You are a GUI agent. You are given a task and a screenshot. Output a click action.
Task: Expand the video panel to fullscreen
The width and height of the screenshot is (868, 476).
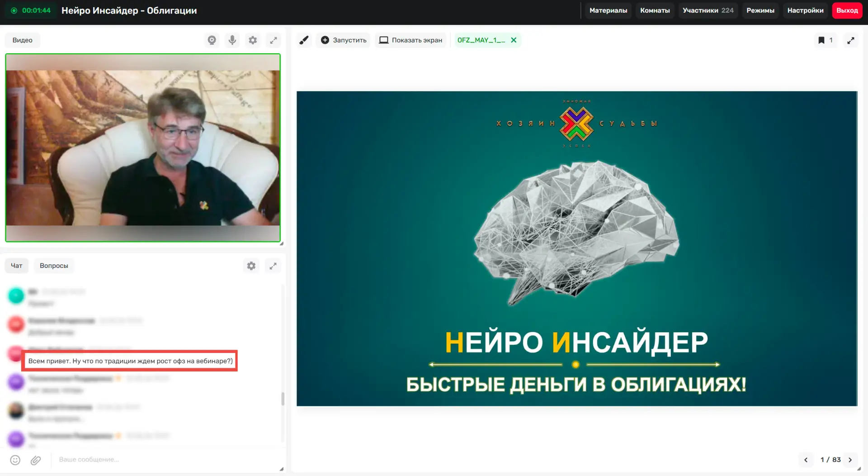pos(274,40)
